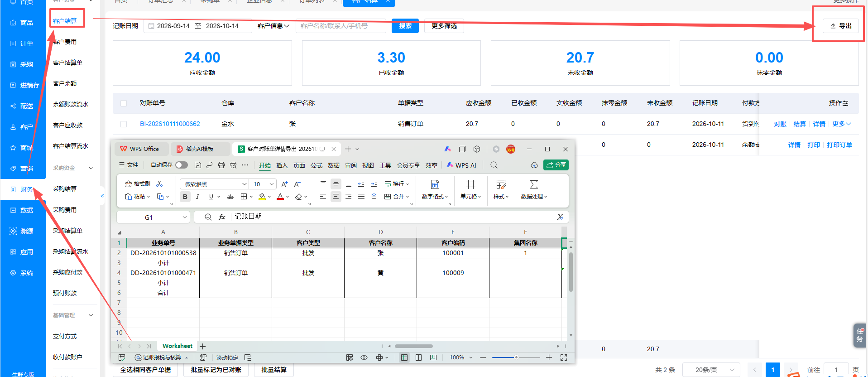The height and width of the screenshot is (377, 868).
Task: Open the cell name box G1 dropdown
Action: [x=185, y=217]
